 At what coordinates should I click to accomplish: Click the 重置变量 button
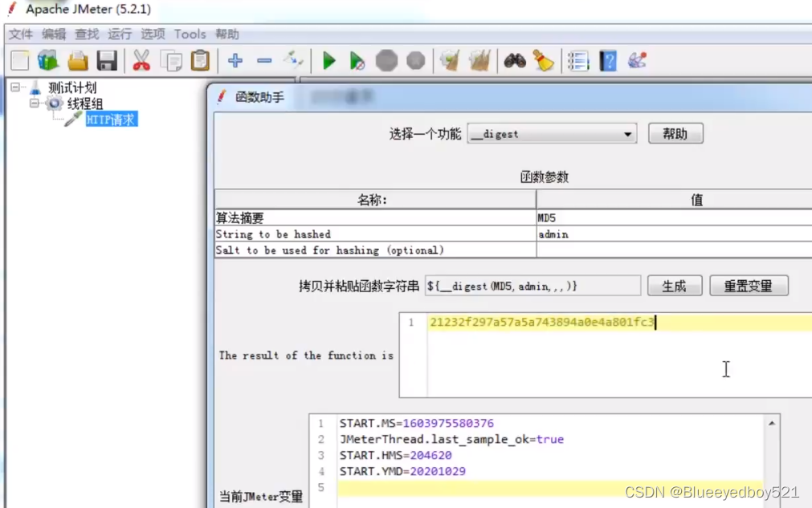pyautogui.click(x=749, y=286)
